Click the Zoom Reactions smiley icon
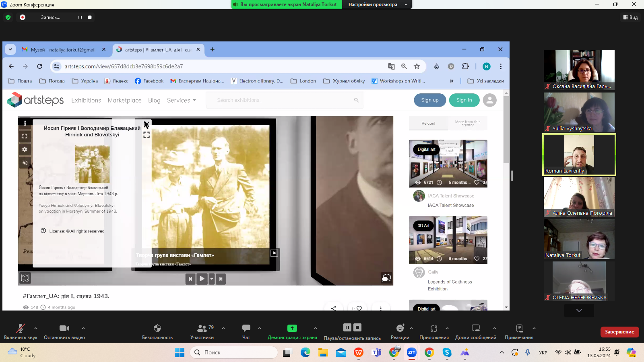This screenshot has width=644, height=362. 400,328
